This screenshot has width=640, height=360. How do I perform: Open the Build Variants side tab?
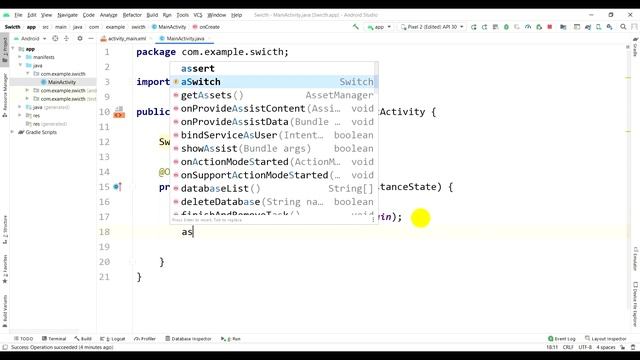pyautogui.click(x=5, y=310)
